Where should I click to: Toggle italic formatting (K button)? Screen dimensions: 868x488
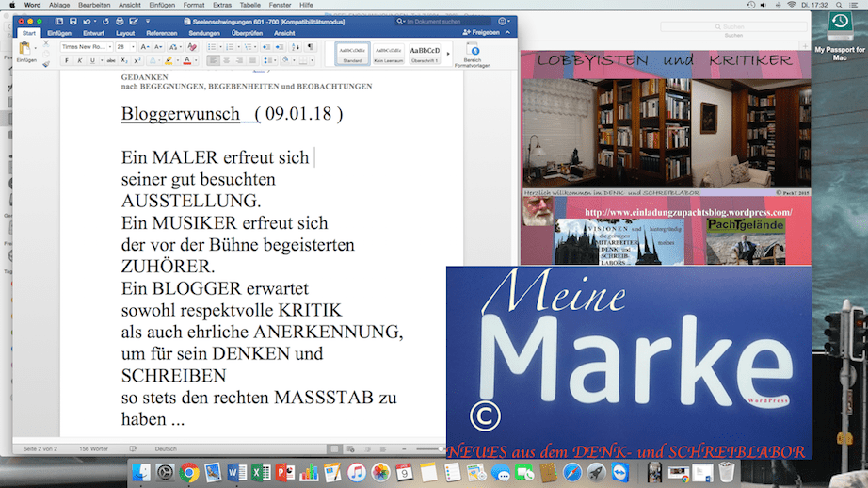[x=78, y=60]
